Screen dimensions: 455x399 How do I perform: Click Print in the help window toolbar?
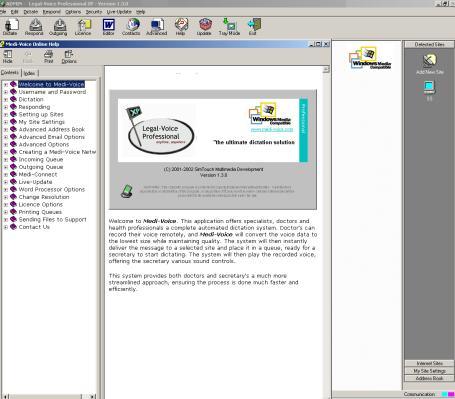pos(49,57)
